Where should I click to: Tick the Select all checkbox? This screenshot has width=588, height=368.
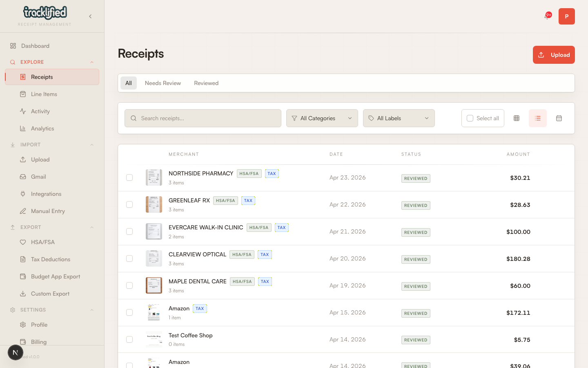[470, 118]
